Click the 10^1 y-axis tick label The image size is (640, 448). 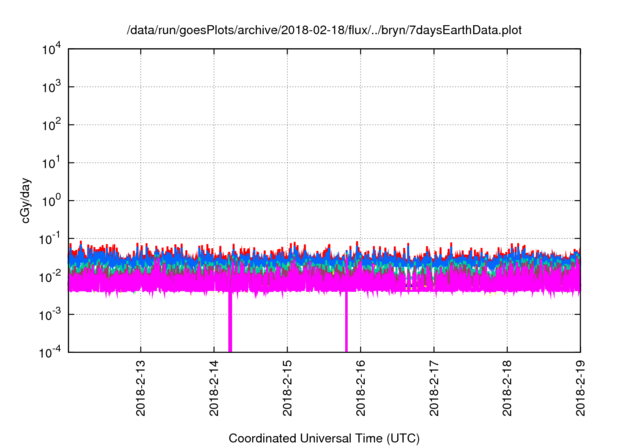coord(52,163)
